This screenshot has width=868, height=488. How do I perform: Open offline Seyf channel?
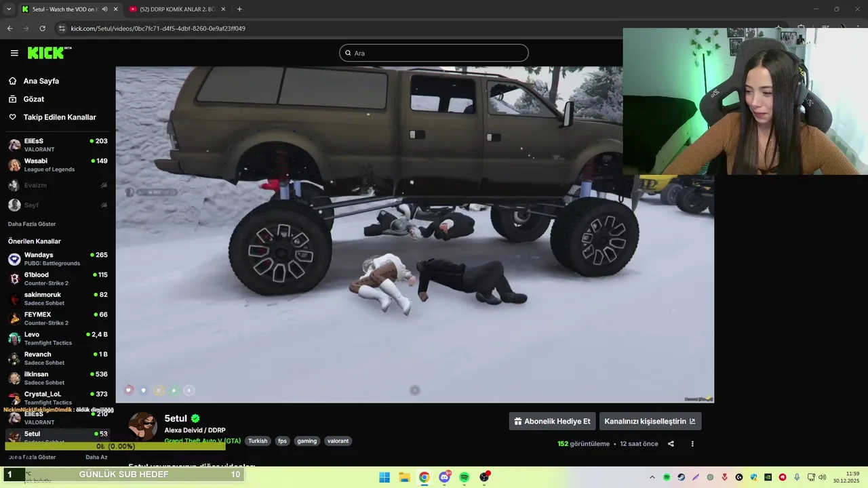click(x=58, y=205)
